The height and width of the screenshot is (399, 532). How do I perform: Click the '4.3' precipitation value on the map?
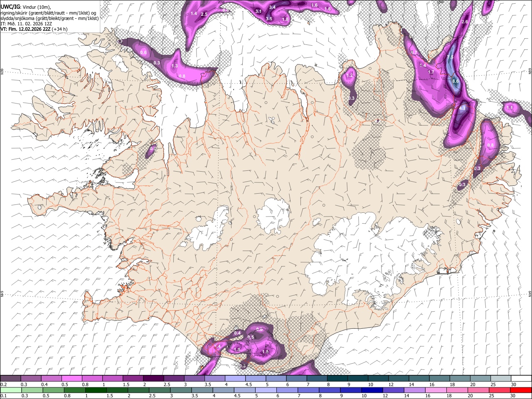tap(462, 108)
